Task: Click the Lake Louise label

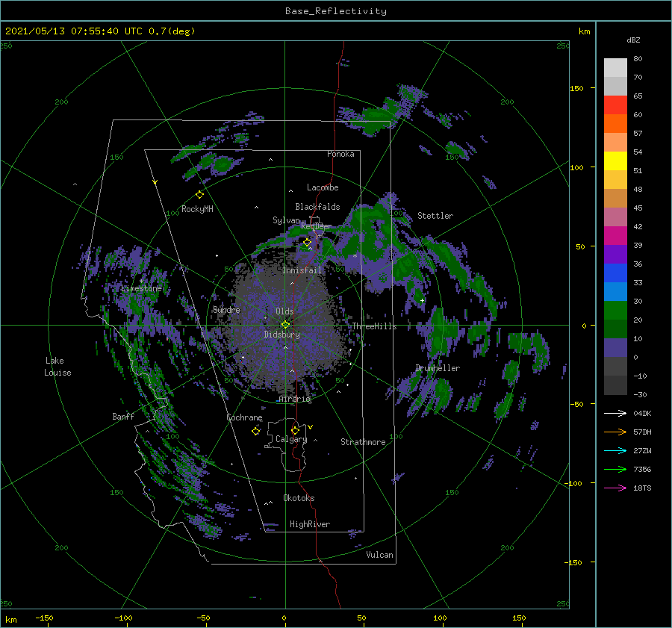Action: coord(57,367)
